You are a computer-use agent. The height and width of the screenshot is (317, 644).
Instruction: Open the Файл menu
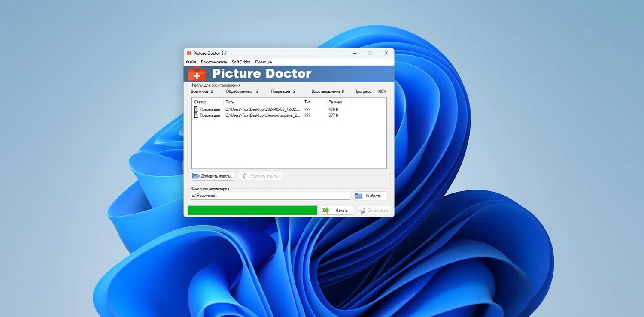tap(191, 62)
